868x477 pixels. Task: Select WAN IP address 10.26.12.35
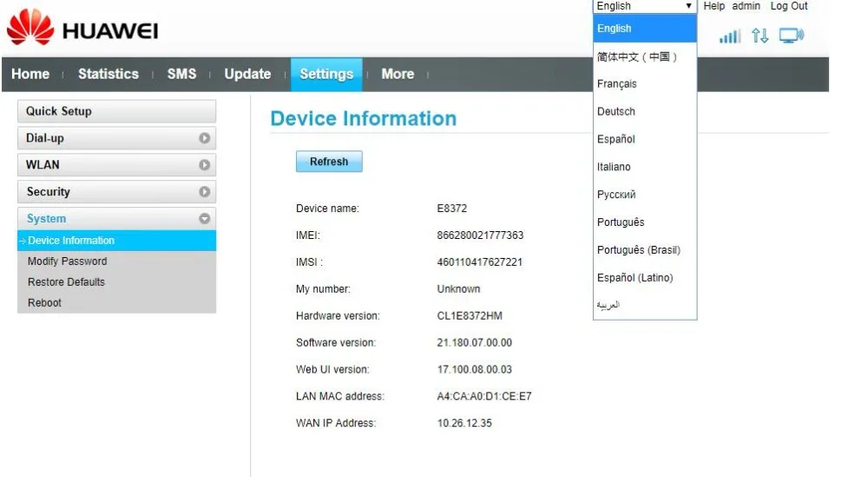(464, 423)
